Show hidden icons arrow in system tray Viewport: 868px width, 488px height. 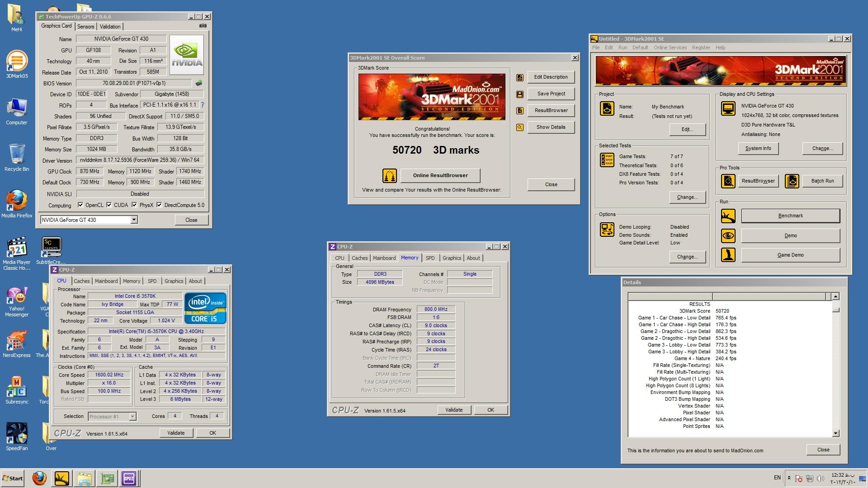[x=789, y=478]
